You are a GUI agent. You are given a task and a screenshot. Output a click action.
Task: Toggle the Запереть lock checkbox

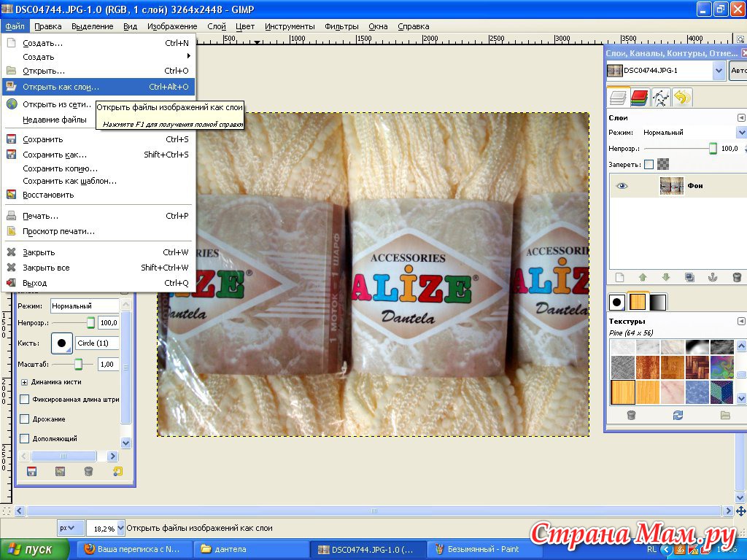click(x=649, y=164)
